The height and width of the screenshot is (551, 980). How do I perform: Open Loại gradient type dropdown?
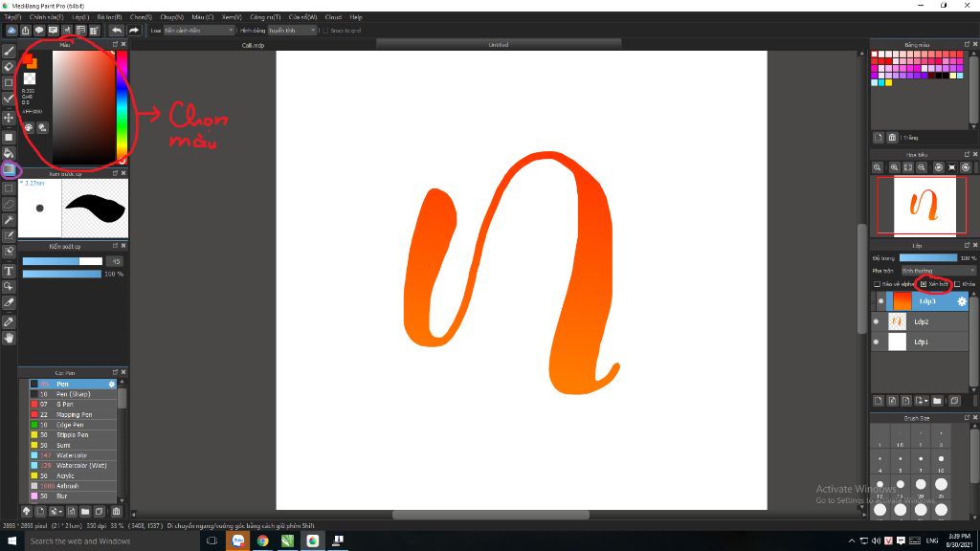click(199, 31)
